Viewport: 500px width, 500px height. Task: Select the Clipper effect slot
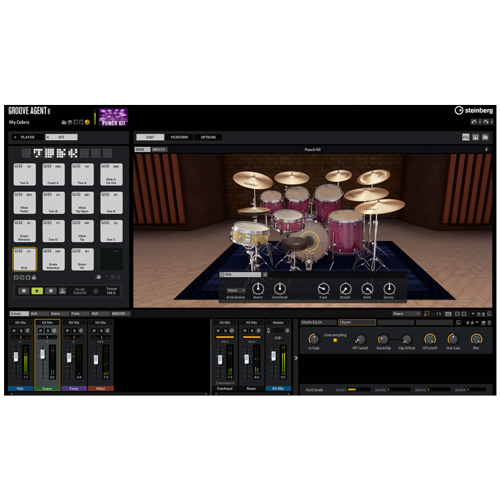pyautogui.click(x=357, y=322)
